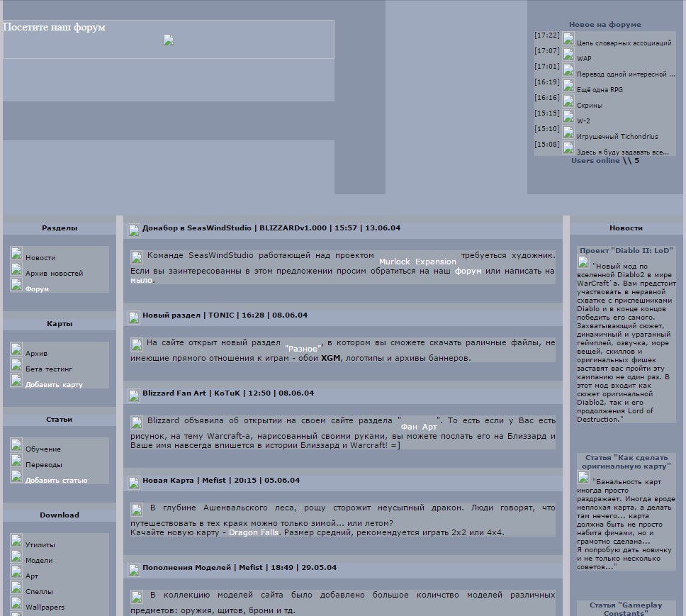Click the icon beside sidebar item 'Новости'
The height and width of the screenshot is (616, 686).
pos(16,253)
